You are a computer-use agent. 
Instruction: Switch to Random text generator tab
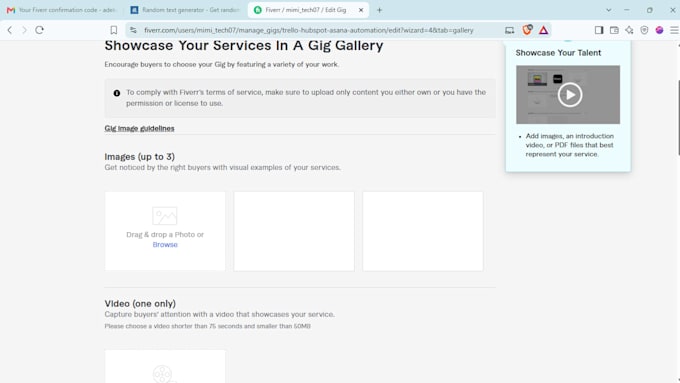[x=186, y=10]
